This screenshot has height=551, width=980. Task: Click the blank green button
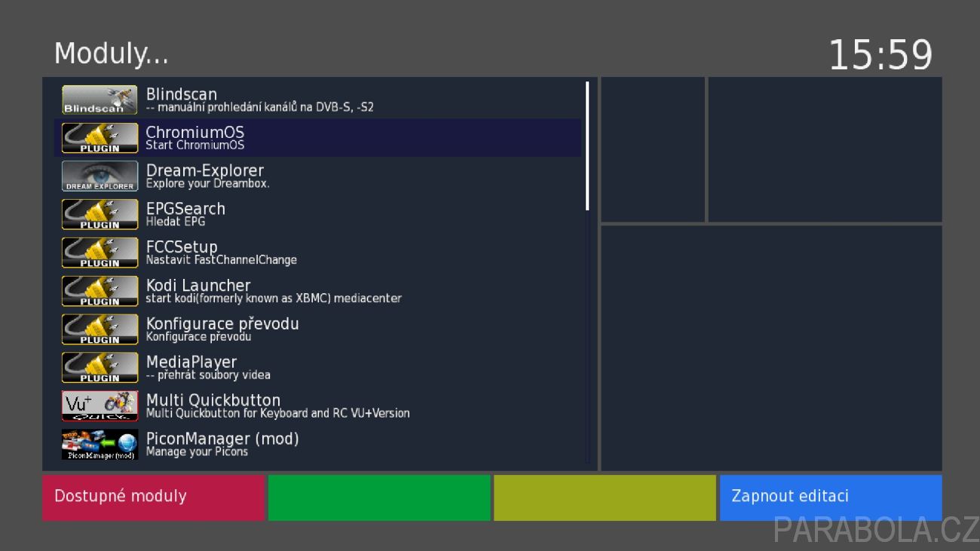pos(379,497)
